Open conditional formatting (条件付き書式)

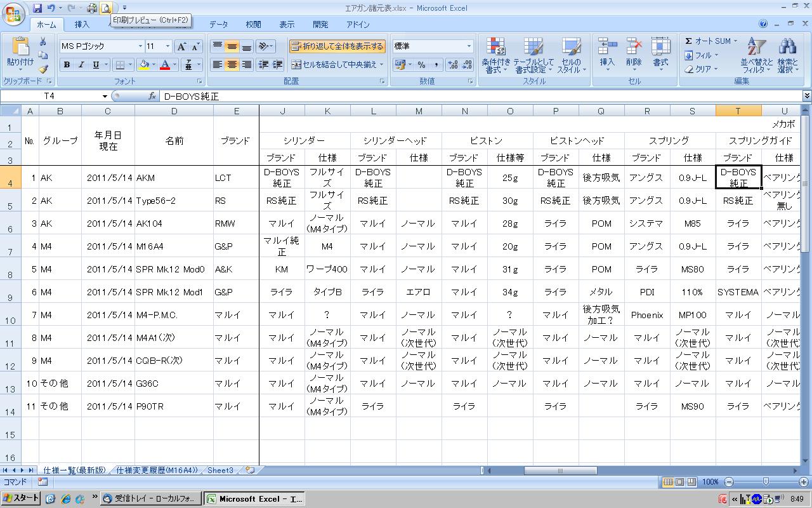click(496, 56)
